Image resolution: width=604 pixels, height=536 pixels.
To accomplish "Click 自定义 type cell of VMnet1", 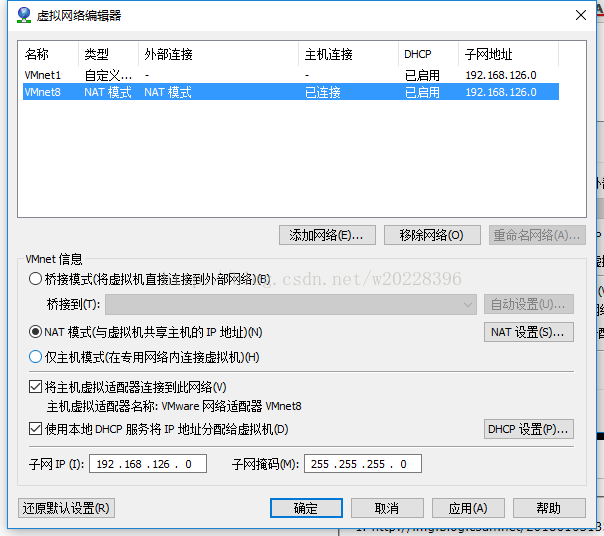I will (x=108, y=75).
